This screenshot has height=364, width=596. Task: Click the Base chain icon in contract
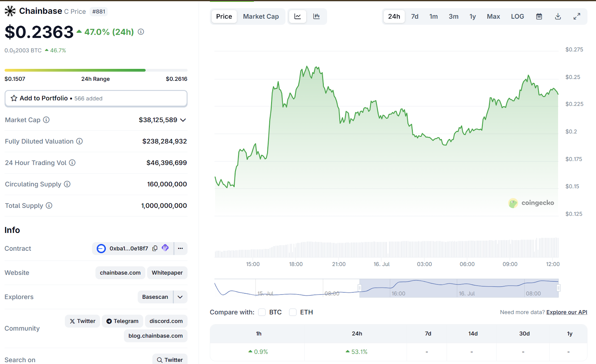(x=101, y=249)
